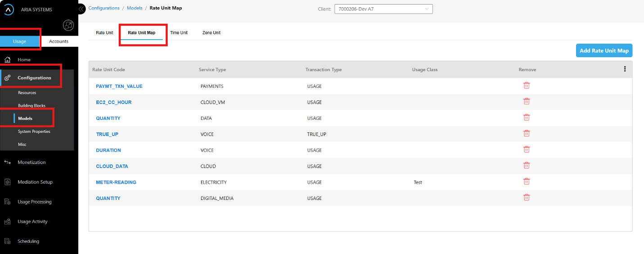Select the Usage toggle button
Screen dimensions: 644x254
[20, 41]
